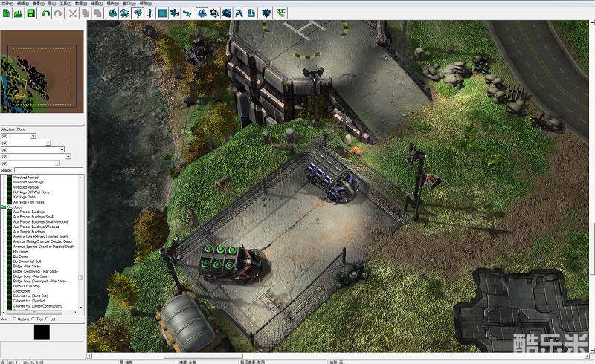The image size is (595, 364).
Task: Collapse the Structures folder in the tree
Action: click(x=4, y=207)
